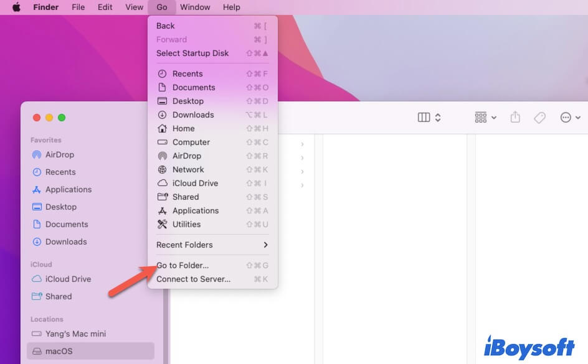The image size is (588, 364).
Task: Choose Connect to Server… in Go menu
Action: (x=212, y=279)
